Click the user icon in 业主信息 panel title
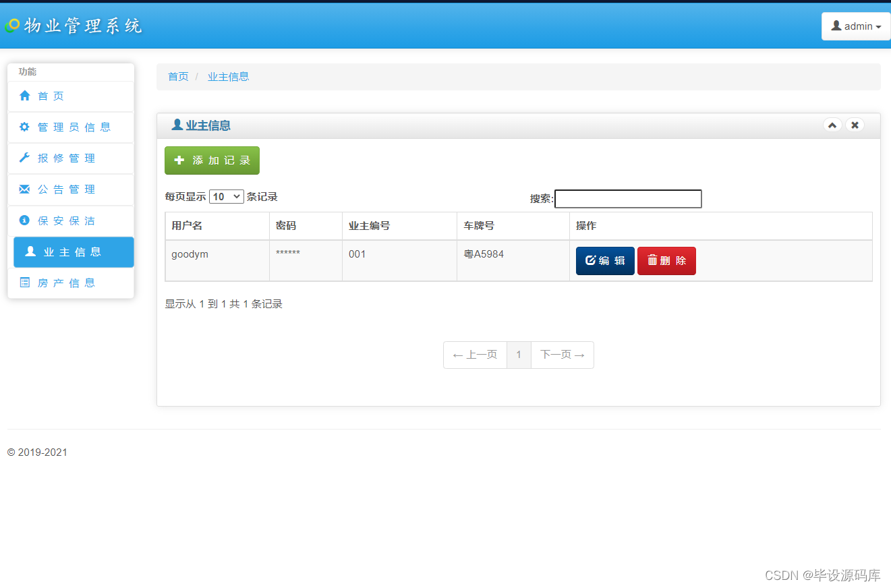 tap(177, 125)
